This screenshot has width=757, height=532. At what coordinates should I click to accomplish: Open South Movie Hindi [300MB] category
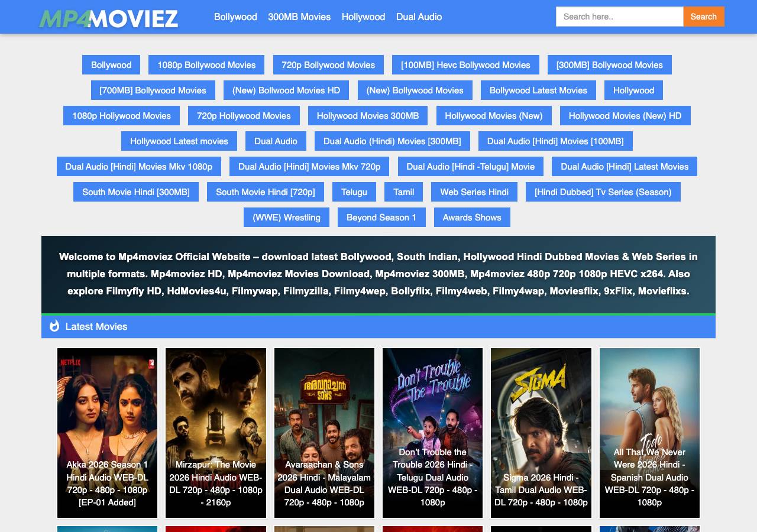point(136,192)
